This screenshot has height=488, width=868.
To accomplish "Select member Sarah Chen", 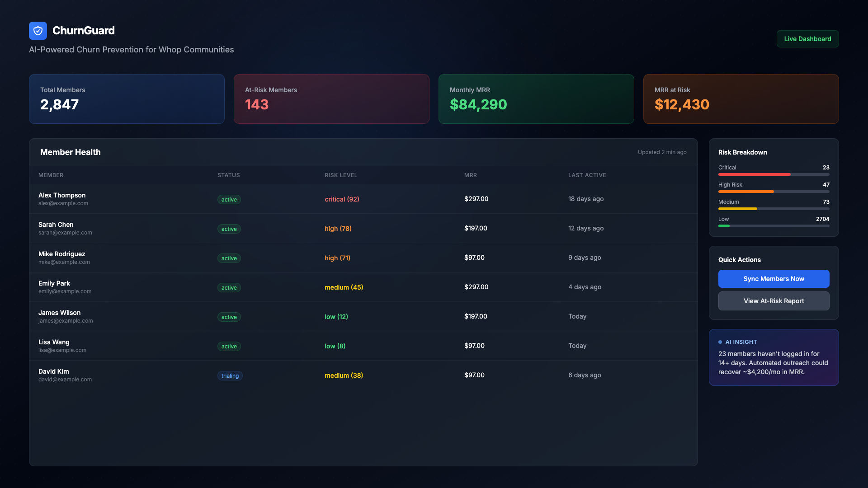I will click(x=56, y=225).
